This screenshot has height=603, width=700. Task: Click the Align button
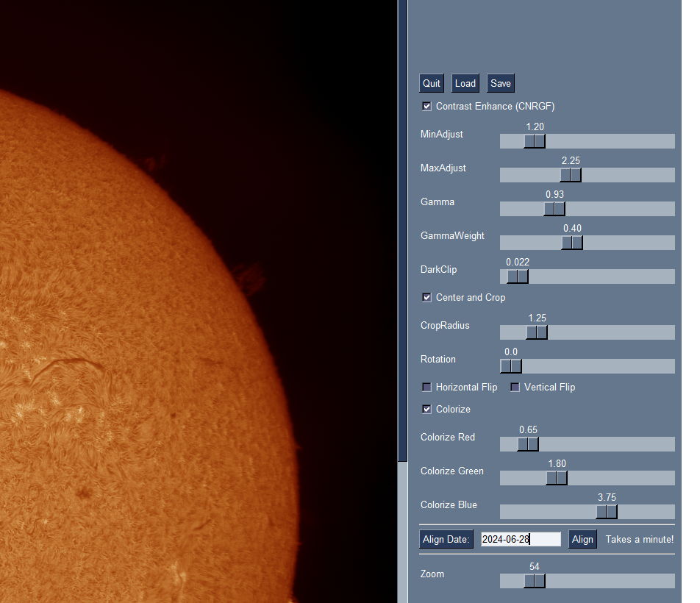(582, 539)
